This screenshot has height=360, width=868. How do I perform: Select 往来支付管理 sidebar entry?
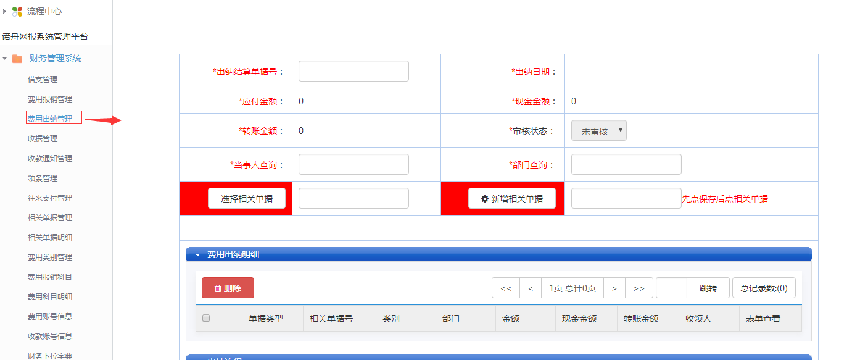(53, 198)
